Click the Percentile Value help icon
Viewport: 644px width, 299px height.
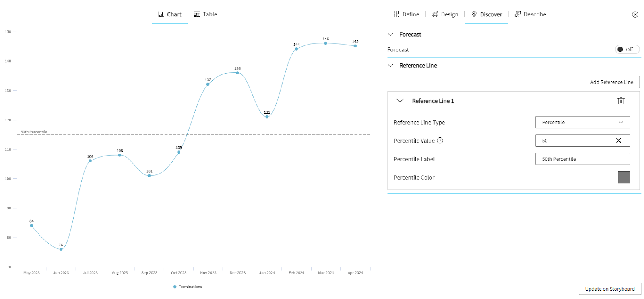click(440, 141)
